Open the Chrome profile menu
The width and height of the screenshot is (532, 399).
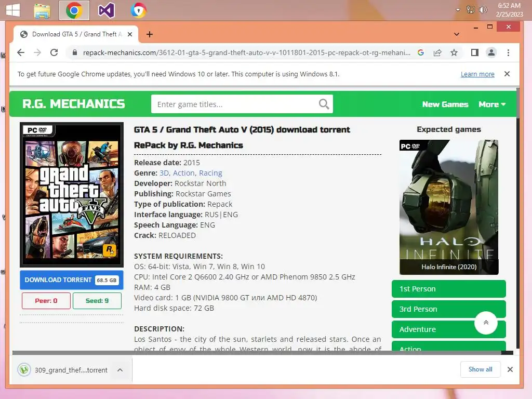tap(491, 52)
